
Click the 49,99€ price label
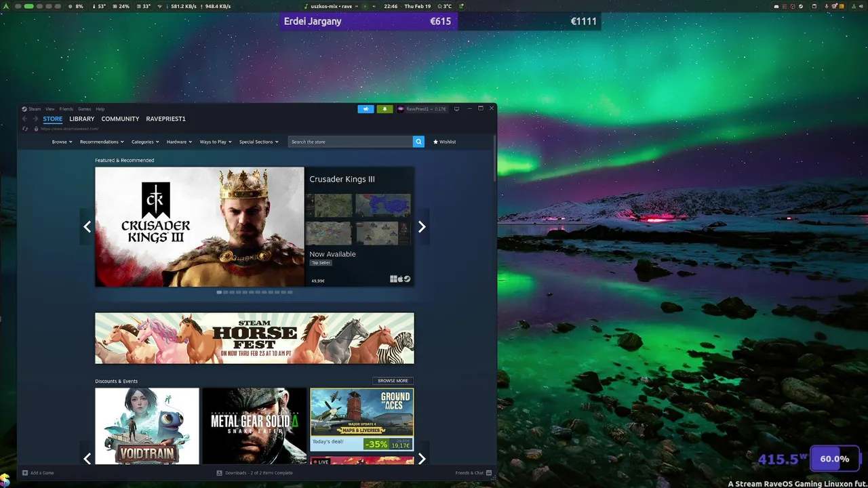[318, 281]
